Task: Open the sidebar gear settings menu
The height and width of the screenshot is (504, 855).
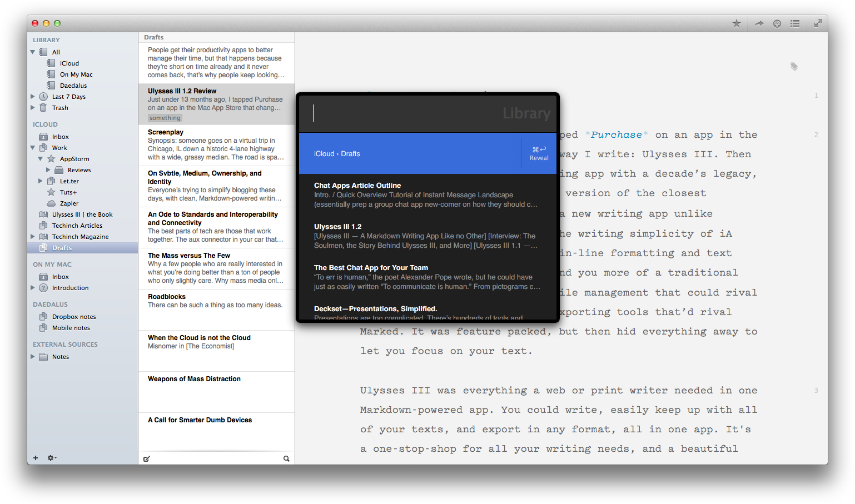Action: coord(52,458)
